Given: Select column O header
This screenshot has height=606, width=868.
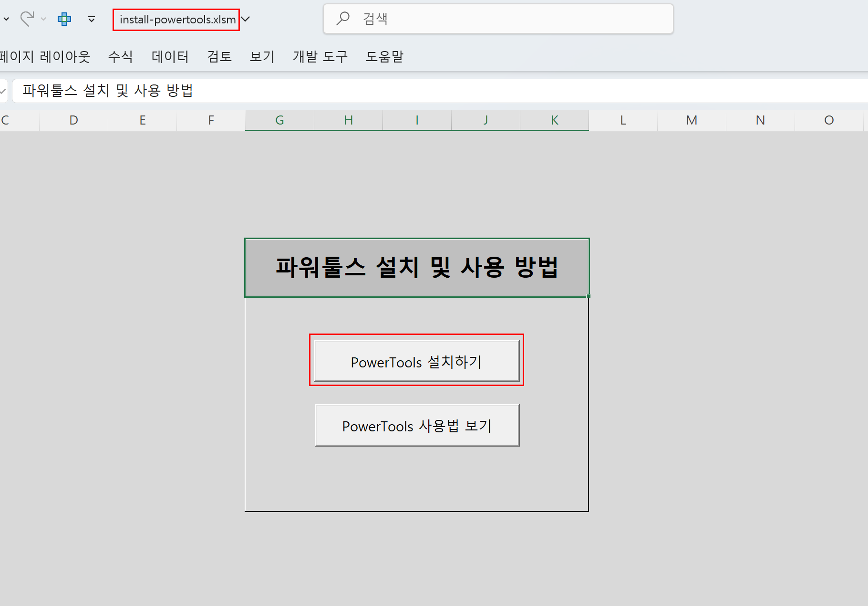Looking at the screenshot, I should pos(829,120).
